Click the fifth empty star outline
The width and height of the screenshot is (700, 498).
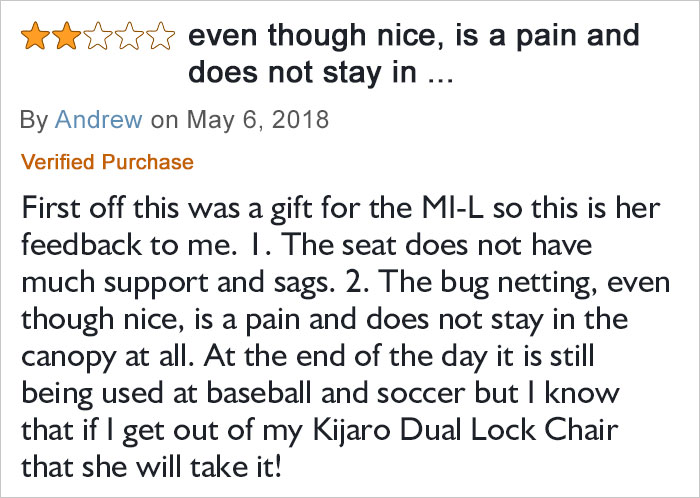160,36
